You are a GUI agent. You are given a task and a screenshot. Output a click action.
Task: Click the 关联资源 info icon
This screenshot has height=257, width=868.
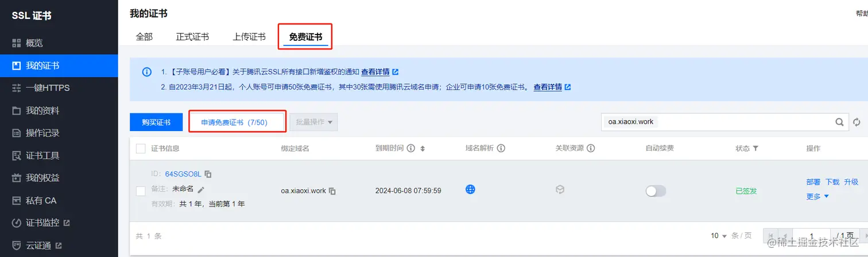click(591, 148)
